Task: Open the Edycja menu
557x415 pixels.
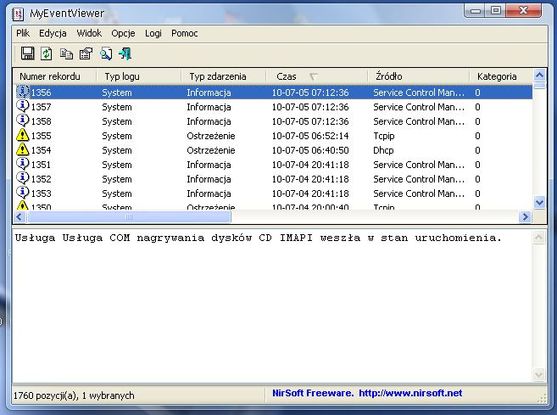Action: coord(53,33)
